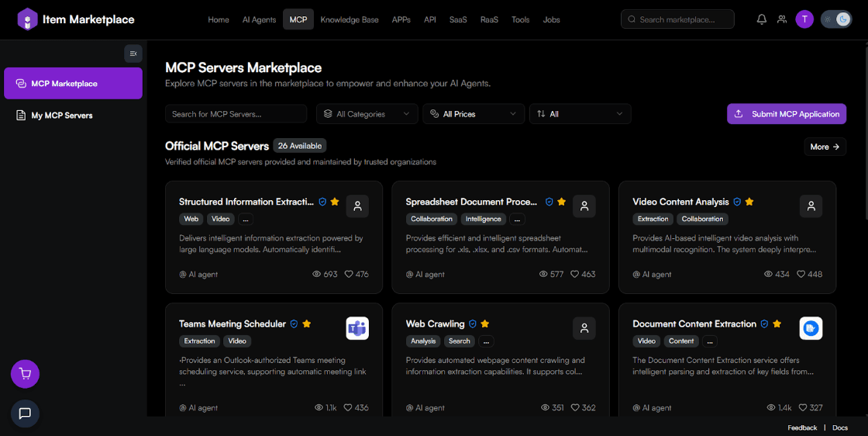Open the sort order All dropdown

(x=580, y=114)
